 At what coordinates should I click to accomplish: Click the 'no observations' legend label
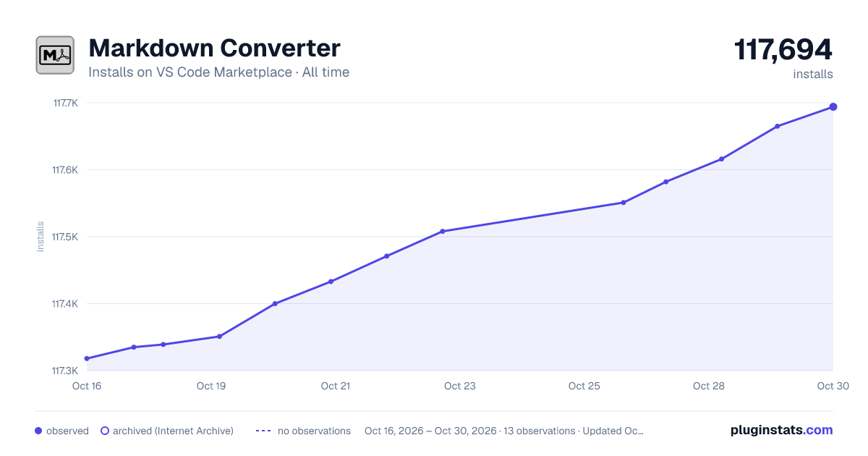click(x=314, y=431)
